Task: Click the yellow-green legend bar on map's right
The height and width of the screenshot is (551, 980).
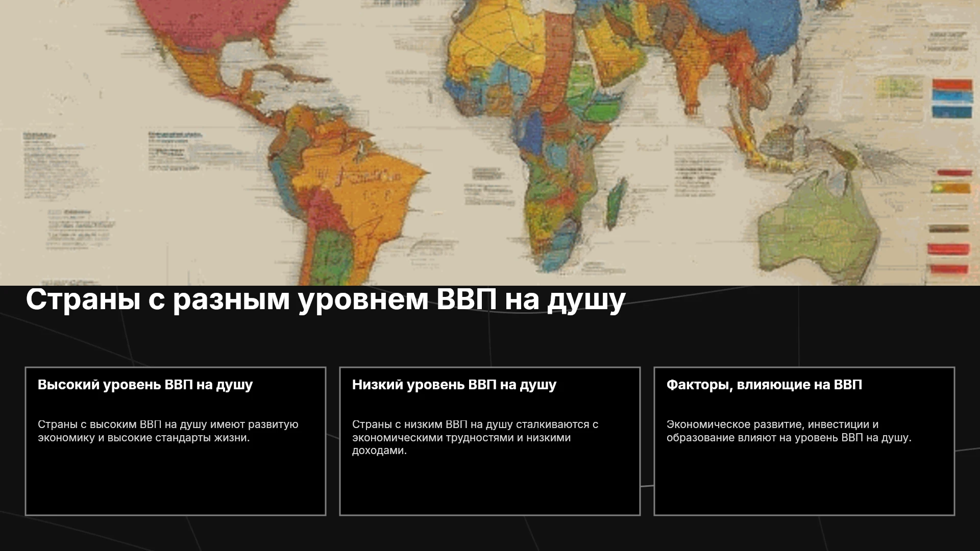Action: [950, 188]
